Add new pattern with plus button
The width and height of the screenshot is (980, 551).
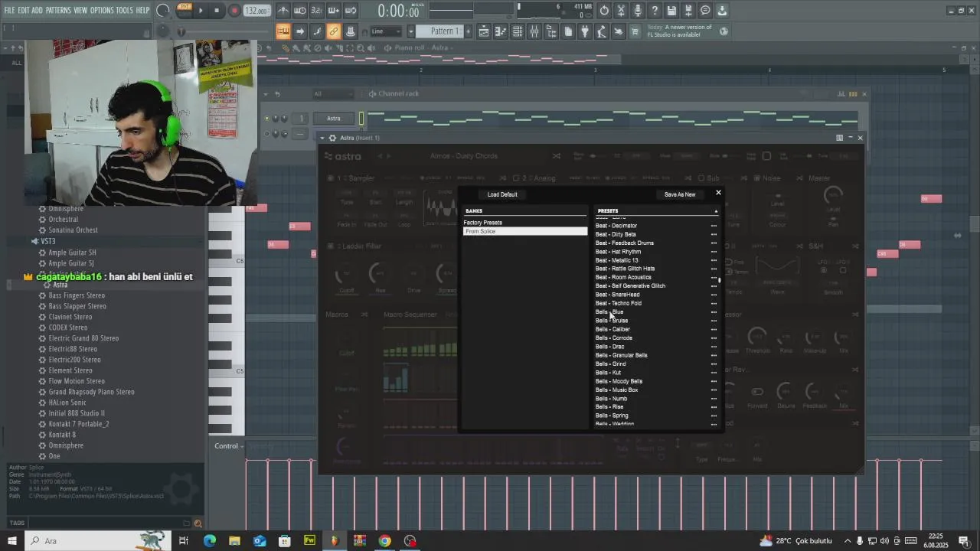click(468, 31)
